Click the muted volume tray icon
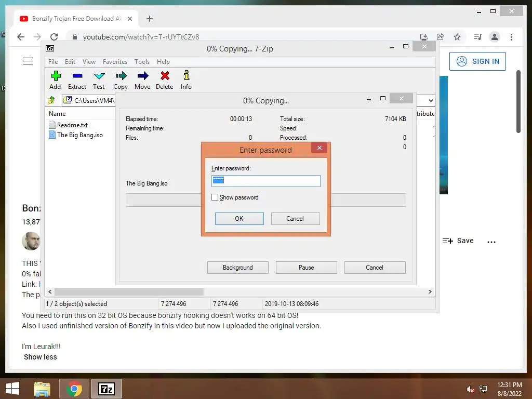532x399 pixels. tap(470, 389)
